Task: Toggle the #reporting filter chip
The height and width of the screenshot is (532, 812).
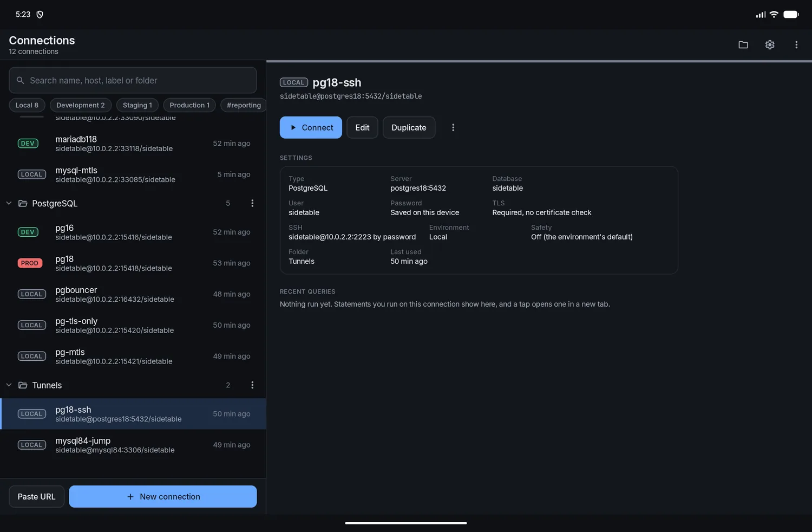Action: 244,105
